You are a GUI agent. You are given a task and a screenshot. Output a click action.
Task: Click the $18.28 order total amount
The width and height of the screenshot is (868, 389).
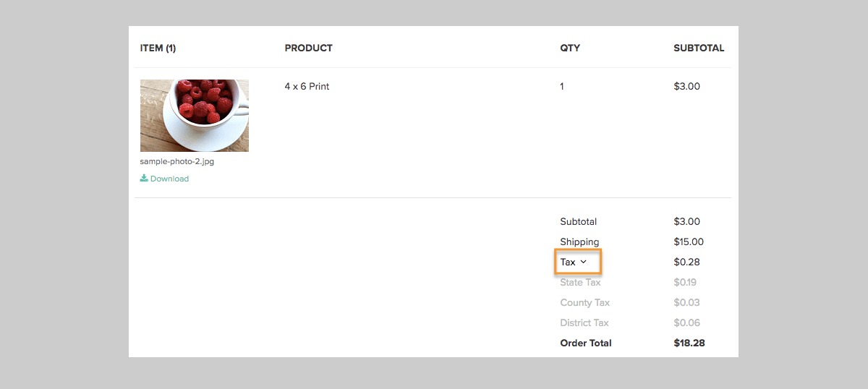(689, 343)
